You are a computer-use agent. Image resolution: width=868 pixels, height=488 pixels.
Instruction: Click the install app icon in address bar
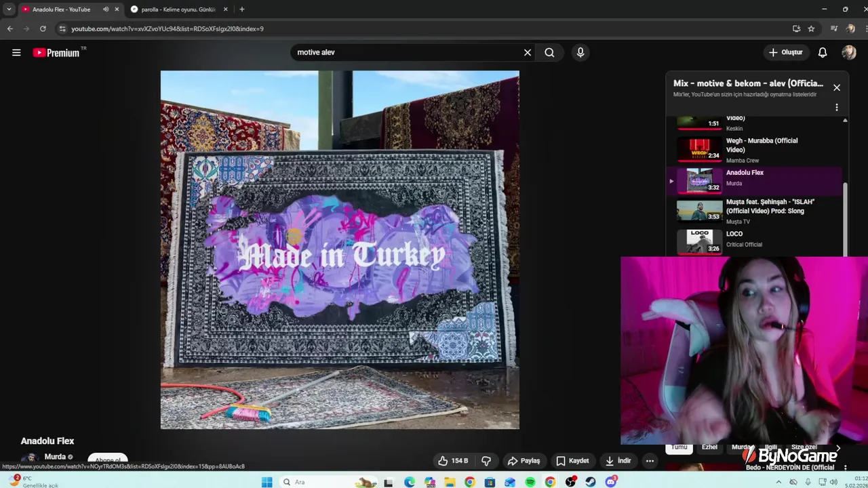point(796,28)
